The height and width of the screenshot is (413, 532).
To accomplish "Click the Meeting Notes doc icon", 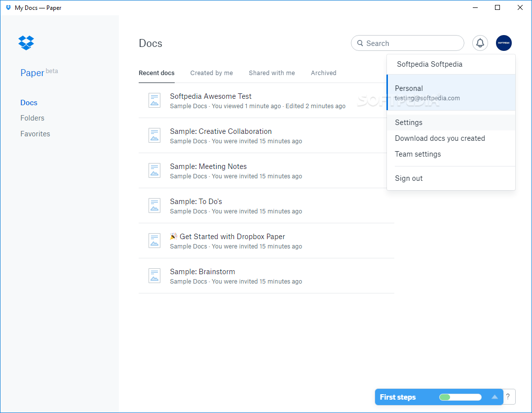I will point(154,170).
